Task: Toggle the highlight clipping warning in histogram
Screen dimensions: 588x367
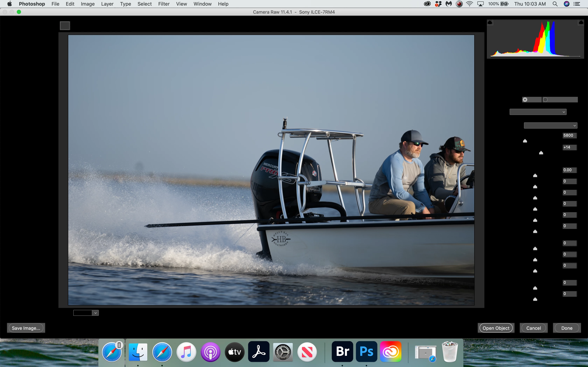Action: 581,23
